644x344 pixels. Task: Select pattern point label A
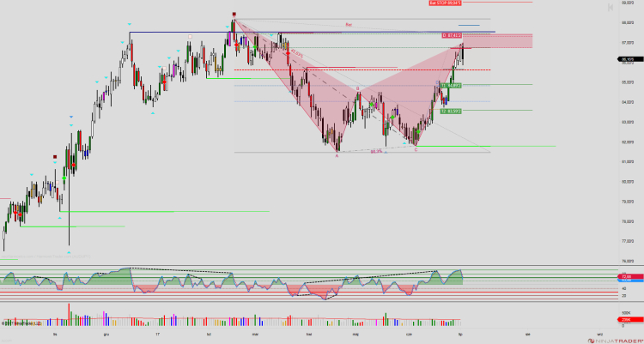click(337, 156)
